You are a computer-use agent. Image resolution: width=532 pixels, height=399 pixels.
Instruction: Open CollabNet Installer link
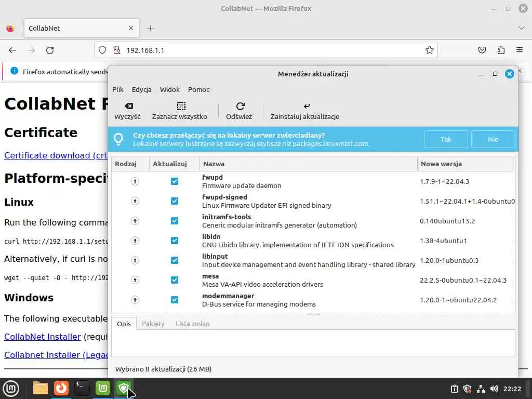pyautogui.click(x=43, y=337)
